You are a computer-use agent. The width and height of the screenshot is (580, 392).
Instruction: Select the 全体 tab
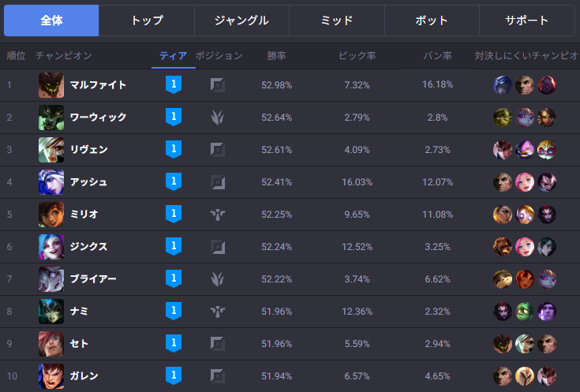tap(51, 21)
